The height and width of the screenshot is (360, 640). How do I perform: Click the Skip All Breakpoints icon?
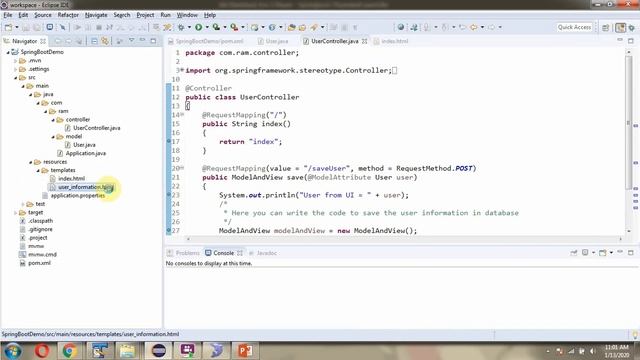tap(62, 27)
